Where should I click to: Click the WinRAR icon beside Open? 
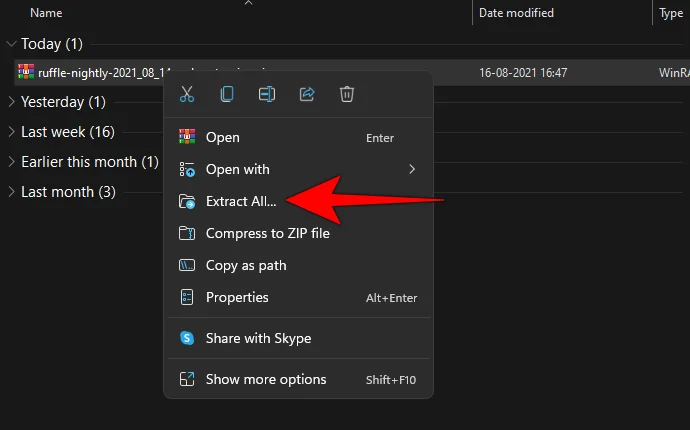coord(187,137)
